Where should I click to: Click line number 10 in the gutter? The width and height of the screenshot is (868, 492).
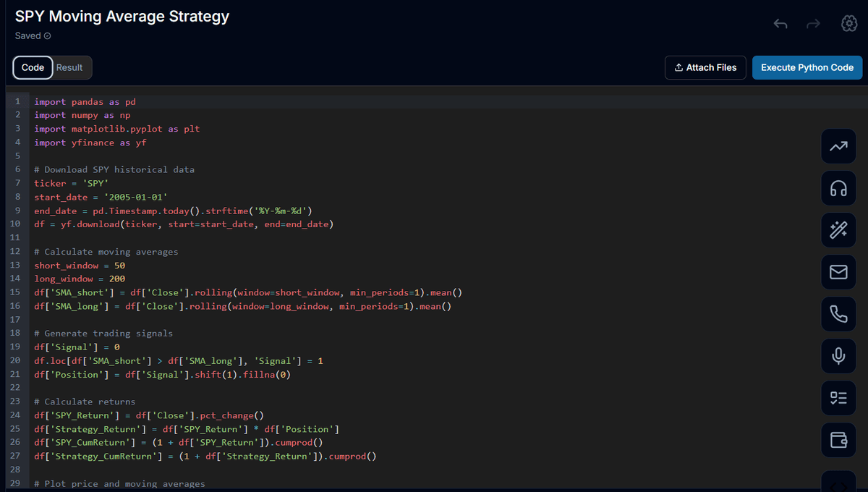pos(15,224)
